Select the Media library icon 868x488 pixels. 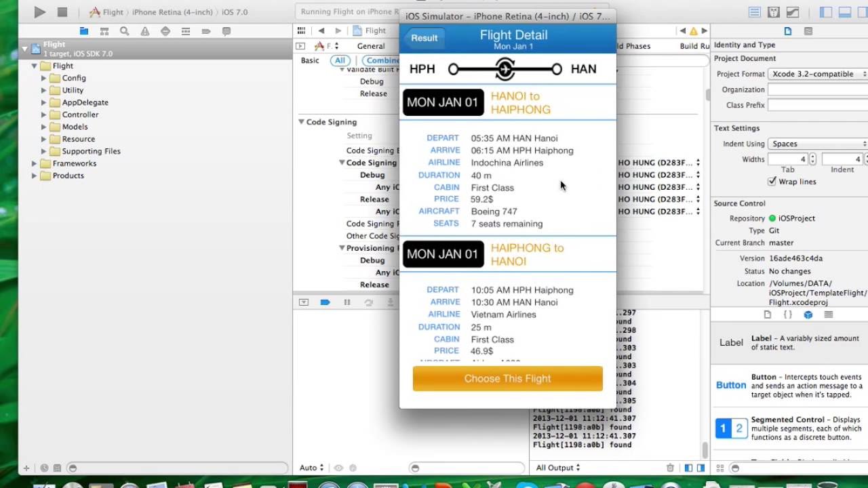[x=829, y=314]
